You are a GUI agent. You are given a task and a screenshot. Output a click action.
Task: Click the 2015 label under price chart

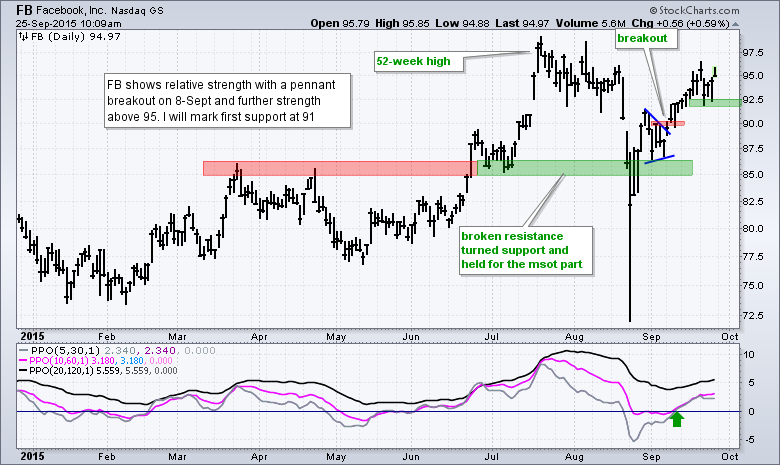tap(31, 337)
